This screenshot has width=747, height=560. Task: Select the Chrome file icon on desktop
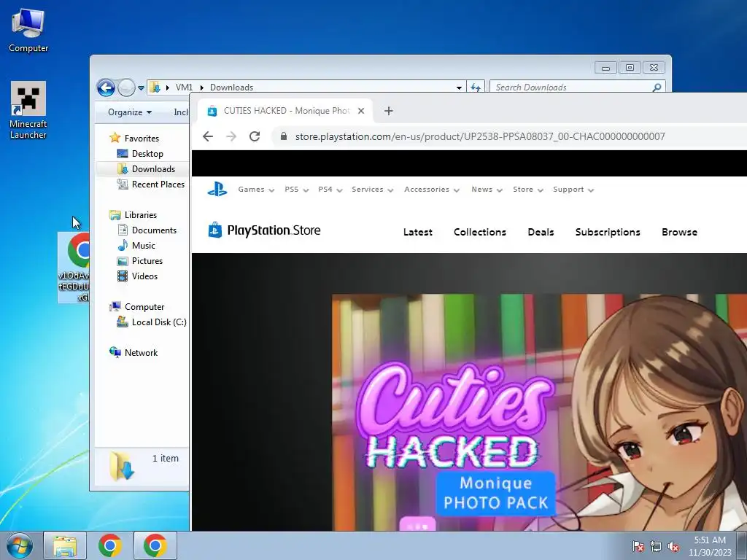pyautogui.click(x=75, y=267)
